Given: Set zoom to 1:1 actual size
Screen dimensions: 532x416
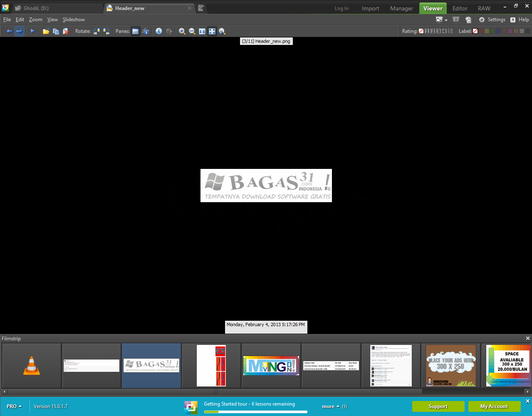Looking at the screenshot, I should (202, 31).
